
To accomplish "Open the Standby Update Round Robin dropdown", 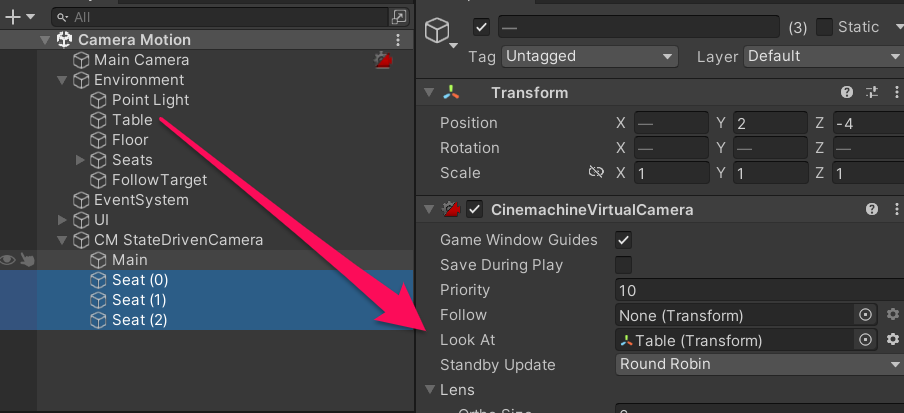I will 759,365.
